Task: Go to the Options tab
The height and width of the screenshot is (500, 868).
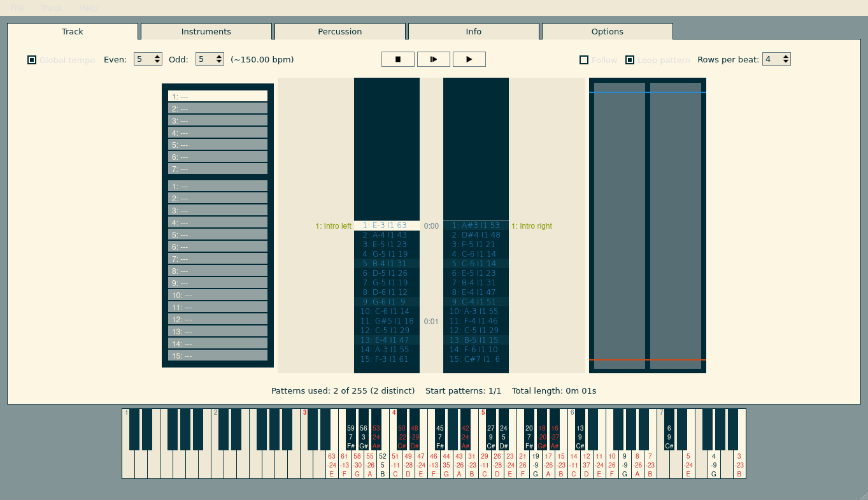Action: [x=608, y=31]
